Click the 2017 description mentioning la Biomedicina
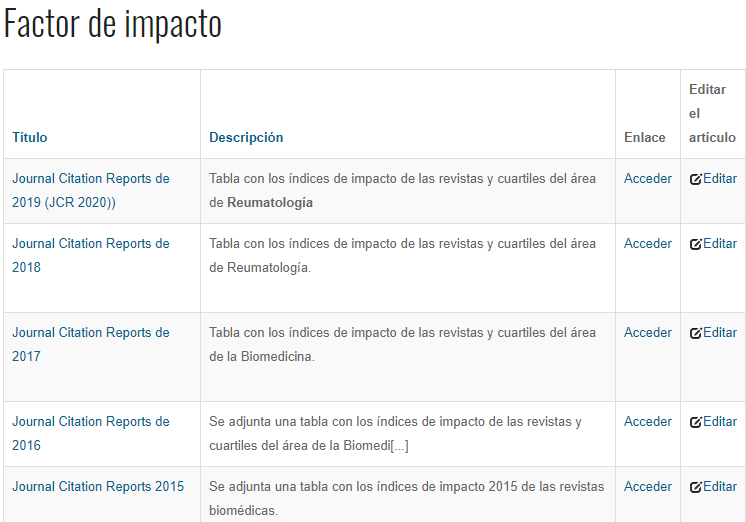This screenshot has height=522, width=746. tap(402, 345)
